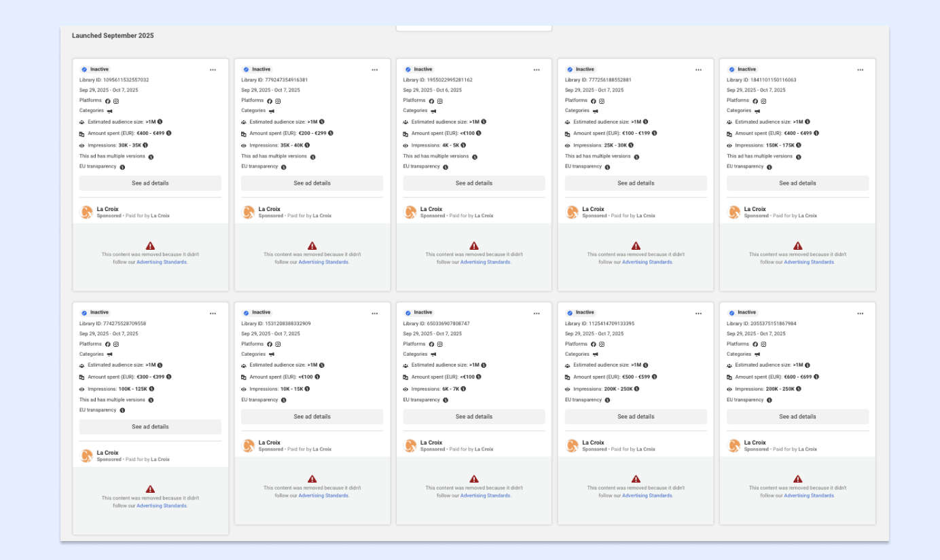The height and width of the screenshot is (560, 940).
Task: Click La Croix page name on ad 1841101150116063
Action: tap(755, 209)
